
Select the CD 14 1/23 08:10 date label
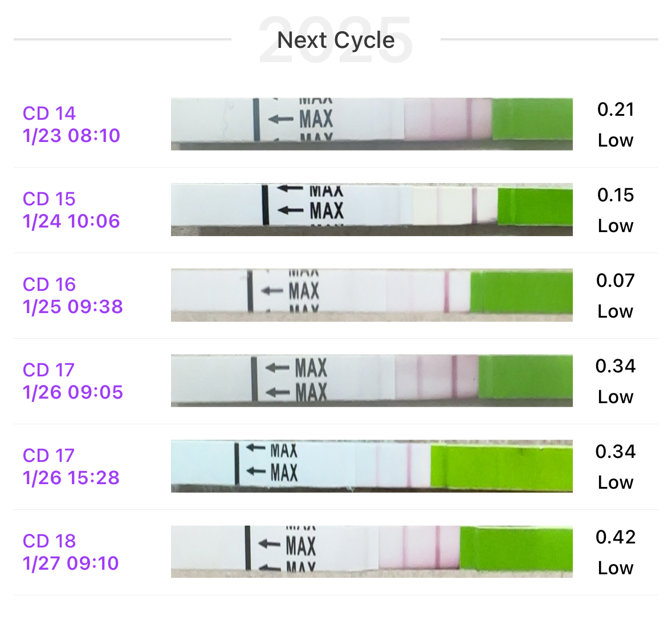[71, 124]
